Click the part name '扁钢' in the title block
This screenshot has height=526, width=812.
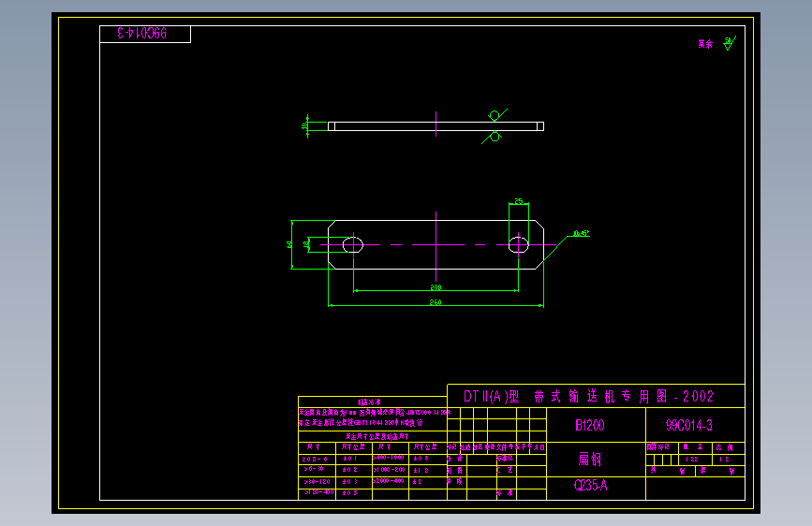[590, 459]
